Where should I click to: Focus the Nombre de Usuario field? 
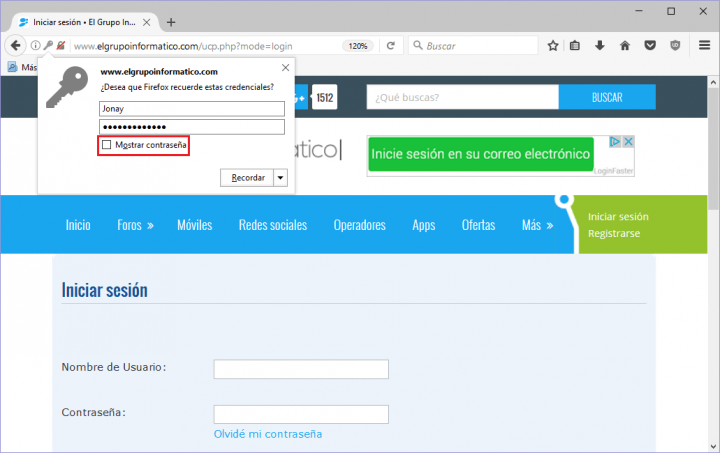(x=301, y=369)
